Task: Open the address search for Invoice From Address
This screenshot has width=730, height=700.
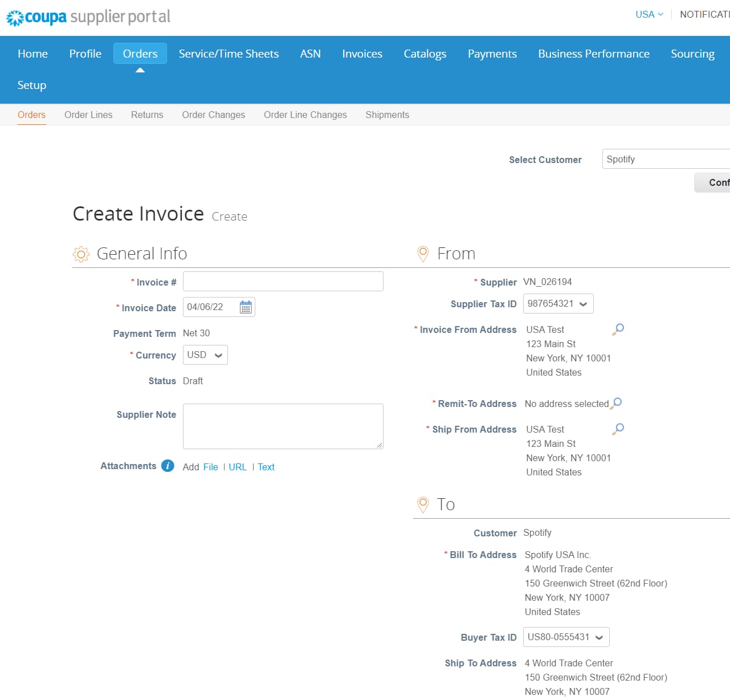Action: [618, 329]
